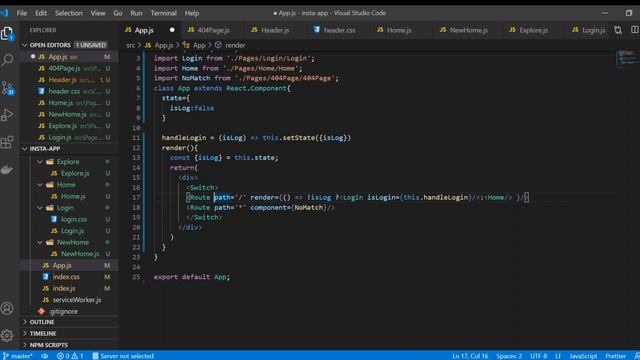Select App.js in the INSTA-APP file tree
This screenshot has width=640, height=360.
coord(69,265)
